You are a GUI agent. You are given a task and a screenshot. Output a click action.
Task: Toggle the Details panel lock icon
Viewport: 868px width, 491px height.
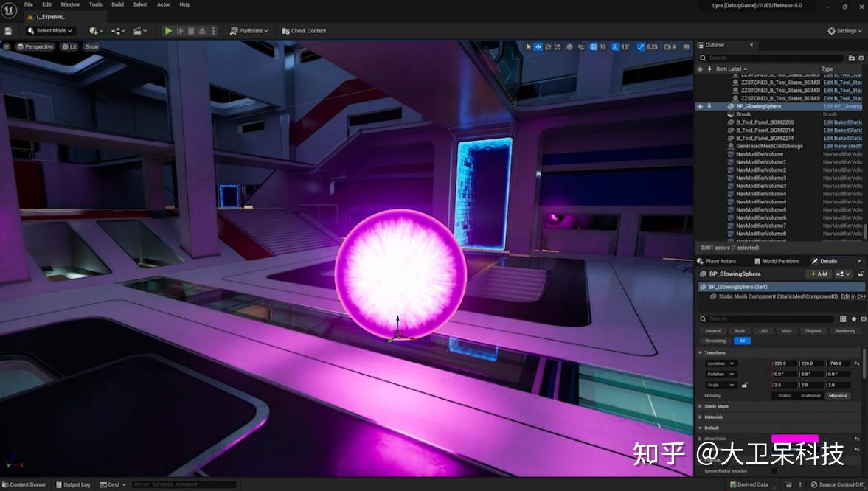[x=860, y=274]
